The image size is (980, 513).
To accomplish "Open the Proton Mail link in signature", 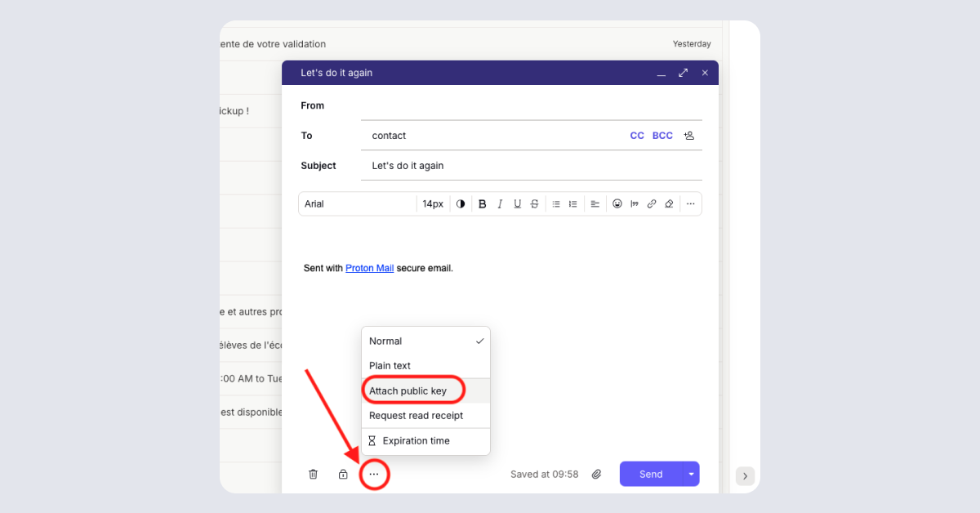I will (x=369, y=267).
